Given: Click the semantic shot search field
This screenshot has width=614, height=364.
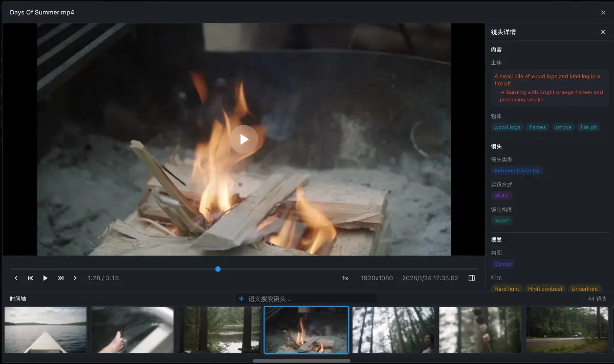Looking at the screenshot, I should point(311,299).
